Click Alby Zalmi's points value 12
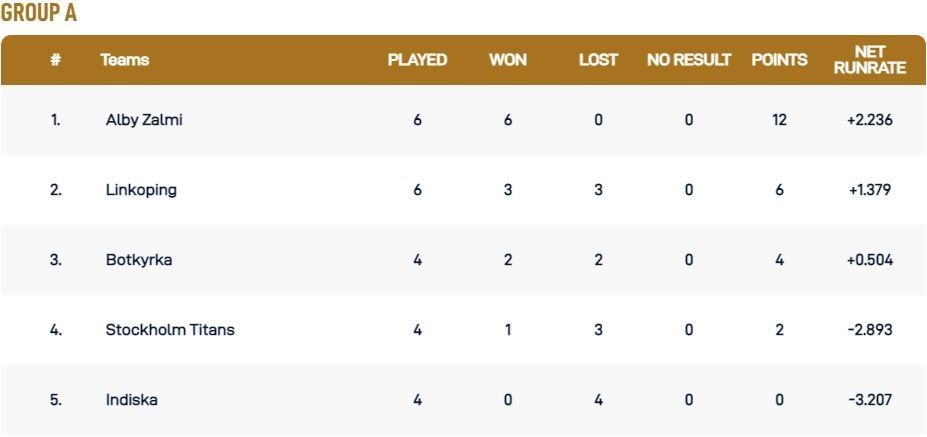The width and height of the screenshot is (927, 437). [x=779, y=120]
